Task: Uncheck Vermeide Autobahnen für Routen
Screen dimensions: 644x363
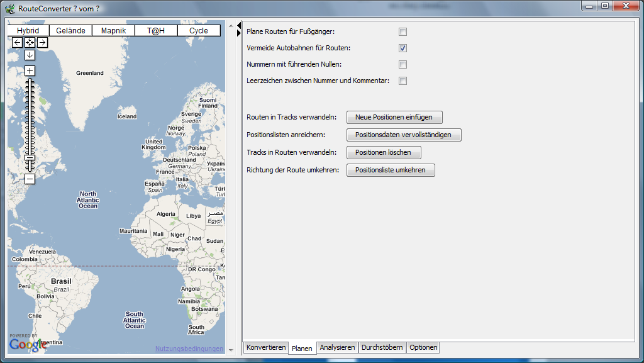Action: (402, 48)
